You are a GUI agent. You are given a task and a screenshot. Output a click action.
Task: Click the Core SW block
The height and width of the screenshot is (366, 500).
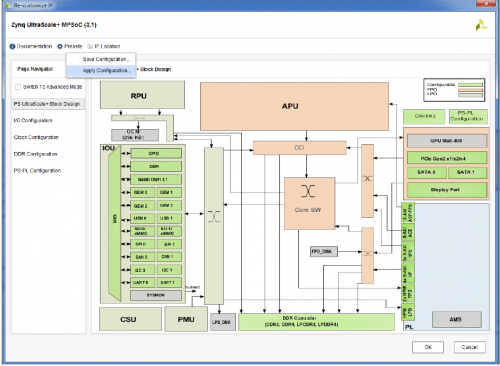(309, 203)
